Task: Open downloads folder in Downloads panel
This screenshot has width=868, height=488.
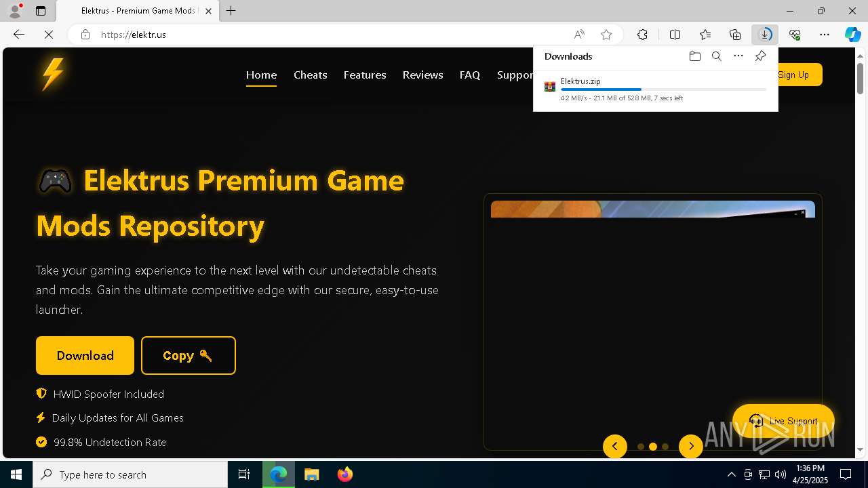Action: [694, 56]
